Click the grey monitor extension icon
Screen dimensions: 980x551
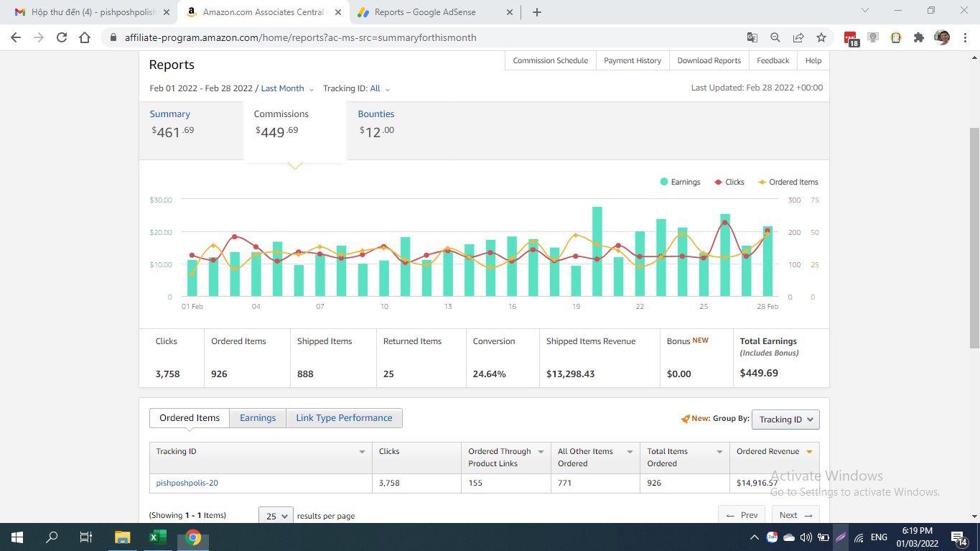pyautogui.click(x=873, y=37)
